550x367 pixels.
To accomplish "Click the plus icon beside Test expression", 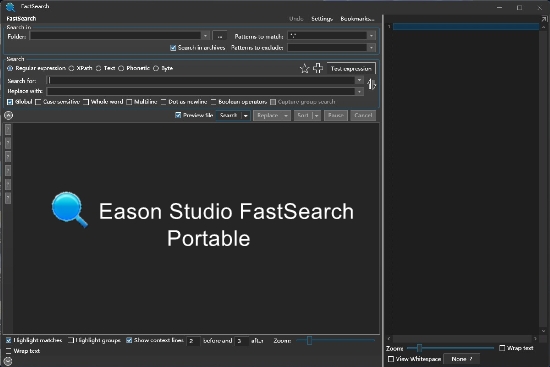I will click(318, 68).
